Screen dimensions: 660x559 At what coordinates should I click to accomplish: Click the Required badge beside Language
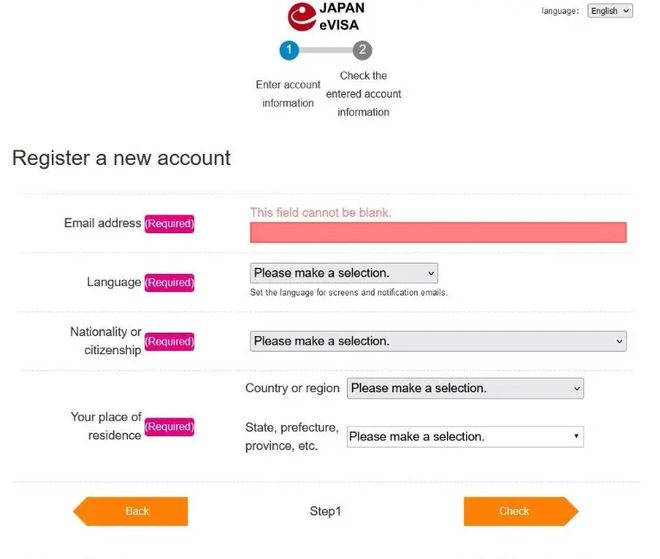[169, 282]
